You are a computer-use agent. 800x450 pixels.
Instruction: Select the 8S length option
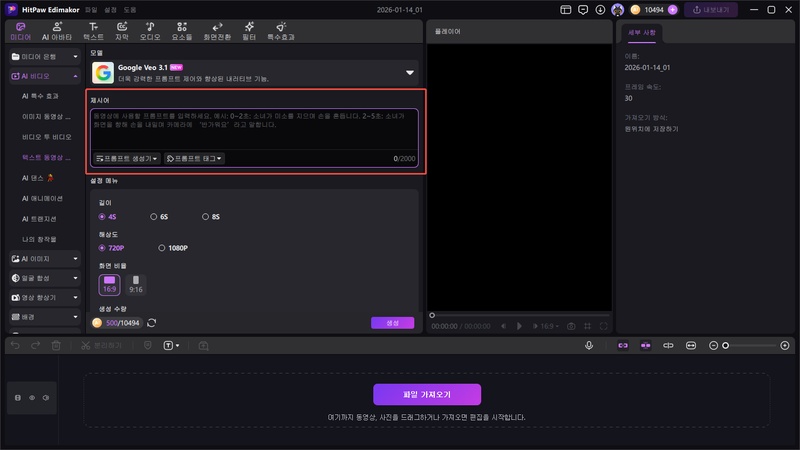tap(210, 217)
